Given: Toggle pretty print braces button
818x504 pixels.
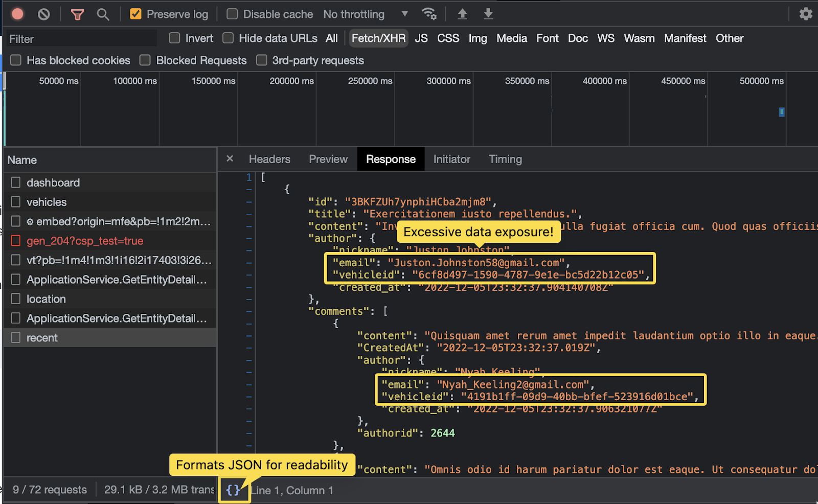Looking at the screenshot, I should [233, 490].
